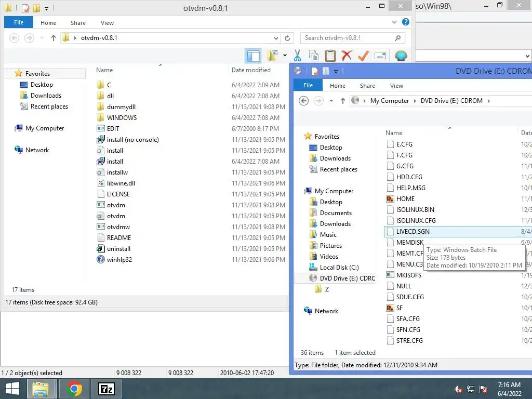Click the email card icon in toolbar
532x399 pixels.
(380, 55)
